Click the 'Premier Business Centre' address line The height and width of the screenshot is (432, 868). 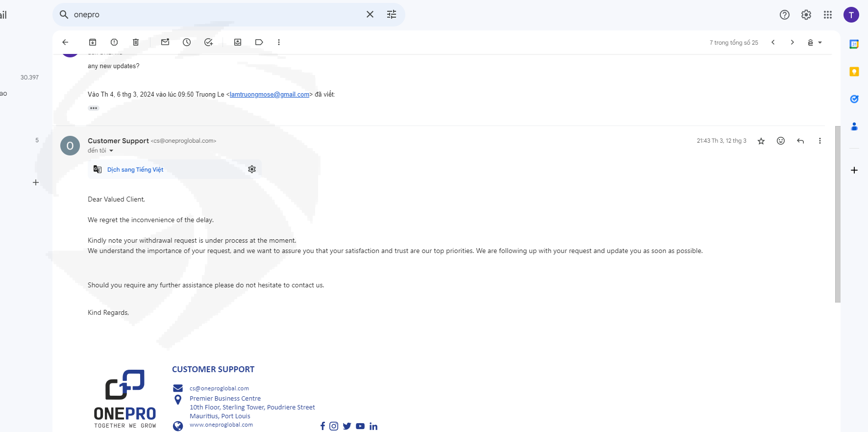[225, 399]
